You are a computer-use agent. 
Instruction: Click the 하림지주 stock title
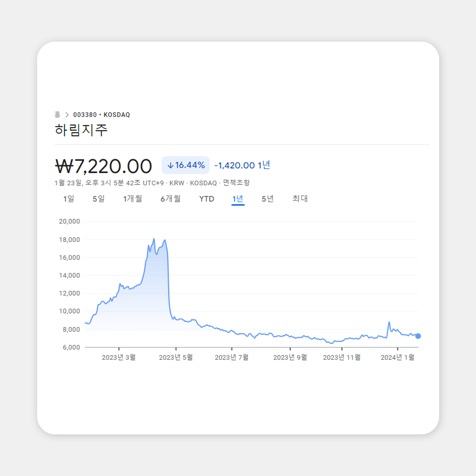[x=81, y=130]
